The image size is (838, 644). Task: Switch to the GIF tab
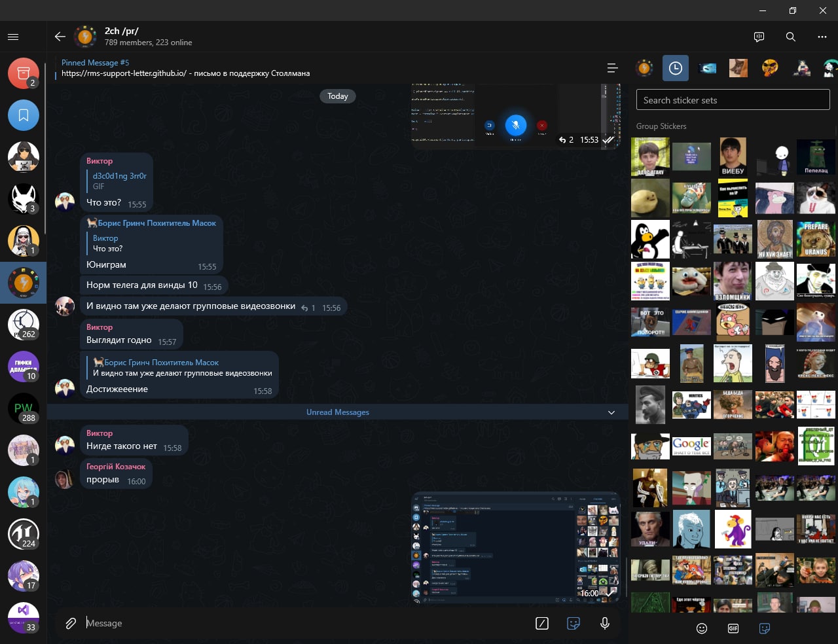point(733,628)
